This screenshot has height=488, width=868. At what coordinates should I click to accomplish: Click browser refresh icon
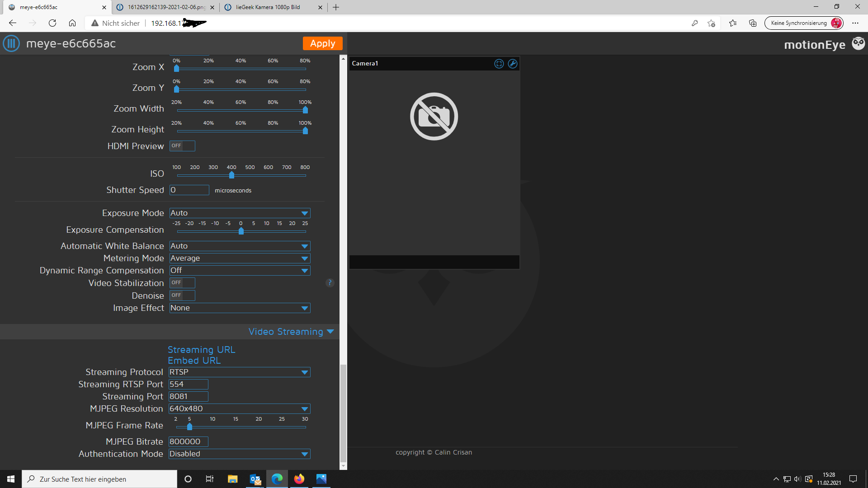tap(52, 23)
